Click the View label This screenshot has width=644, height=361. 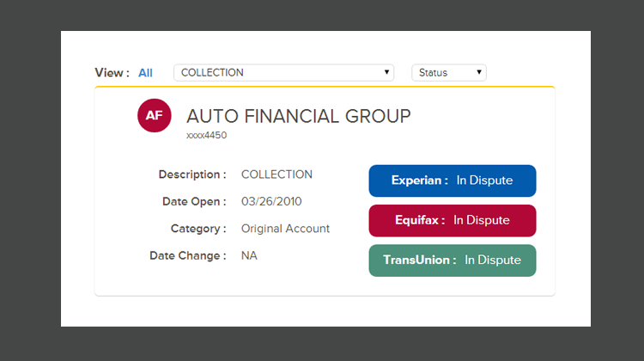(x=112, y=73)
